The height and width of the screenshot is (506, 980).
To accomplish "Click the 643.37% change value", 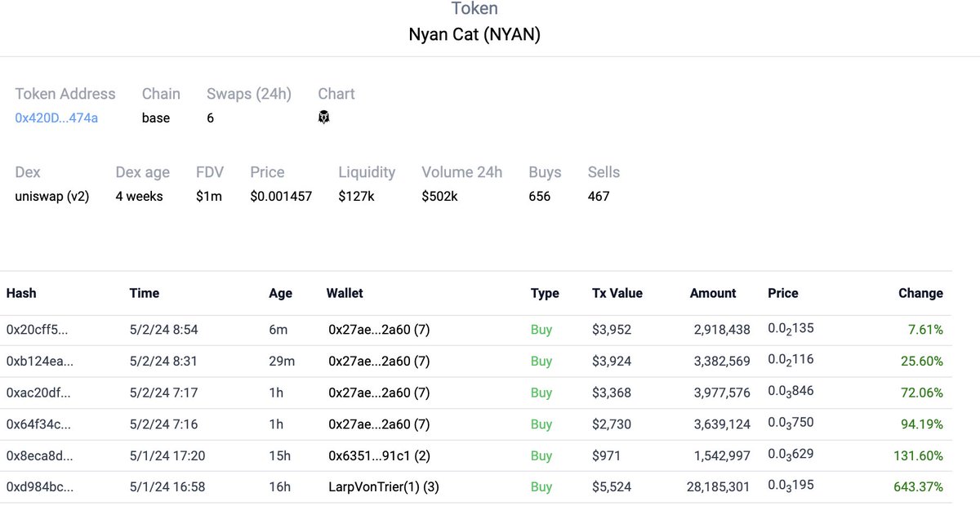I will point(919,487).
